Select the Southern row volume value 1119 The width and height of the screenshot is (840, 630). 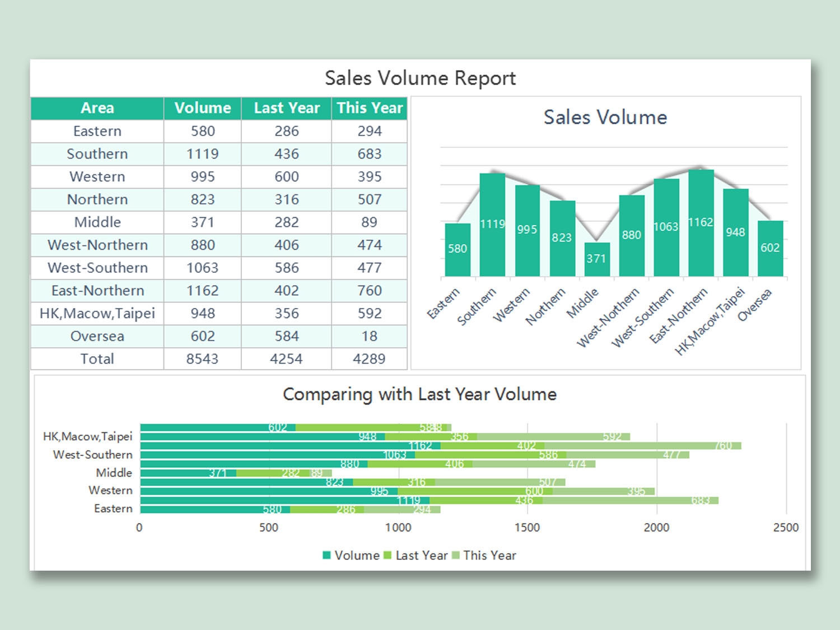pyautogui.click(x=203, y=153)
